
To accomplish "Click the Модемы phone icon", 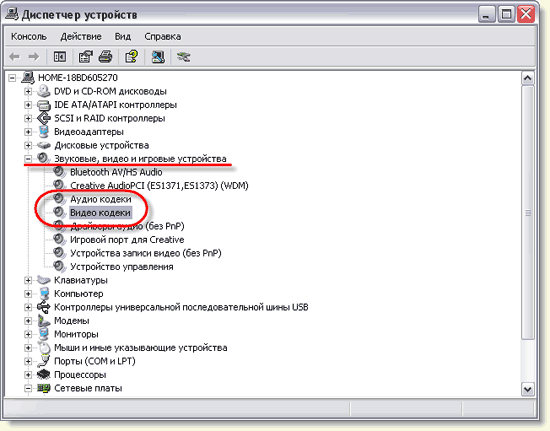I will click(x=44, y=321).
